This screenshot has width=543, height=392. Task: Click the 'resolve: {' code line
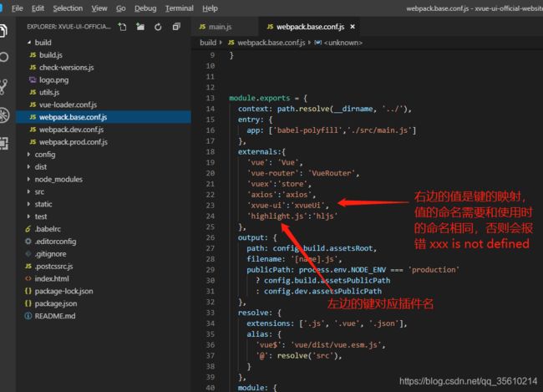coord(259,313)
